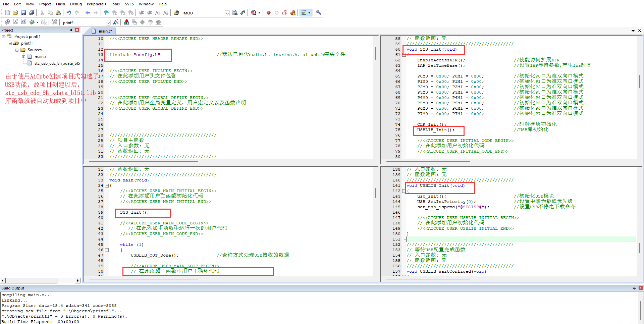Toggle Project window view button

click(304, 13)
